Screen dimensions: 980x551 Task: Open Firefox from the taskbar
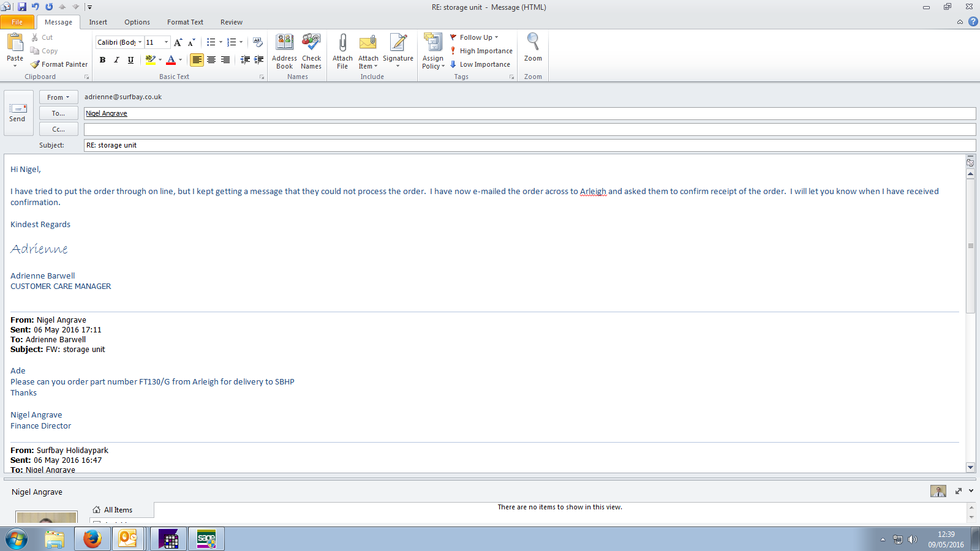[92, 539]
